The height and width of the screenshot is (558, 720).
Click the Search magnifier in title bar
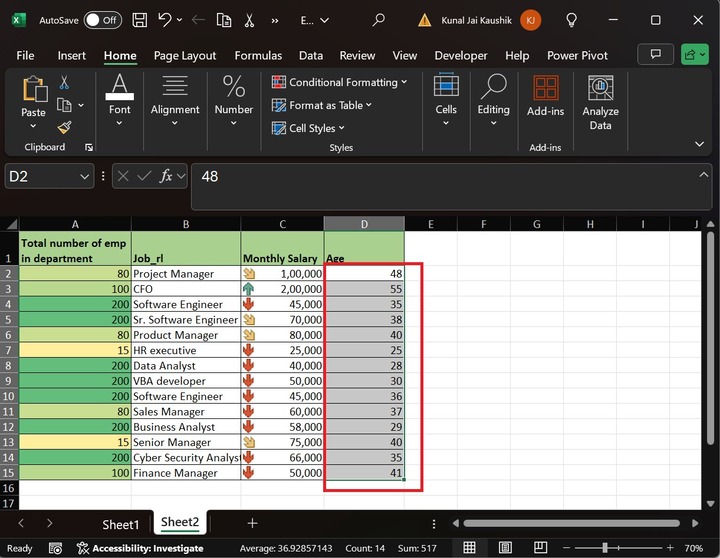(378, 20)
